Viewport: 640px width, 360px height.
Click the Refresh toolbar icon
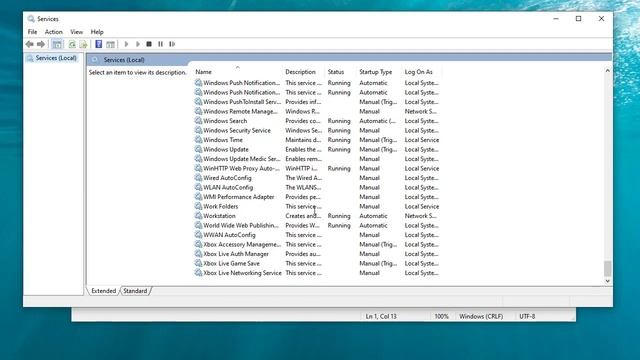coord(72,44)
